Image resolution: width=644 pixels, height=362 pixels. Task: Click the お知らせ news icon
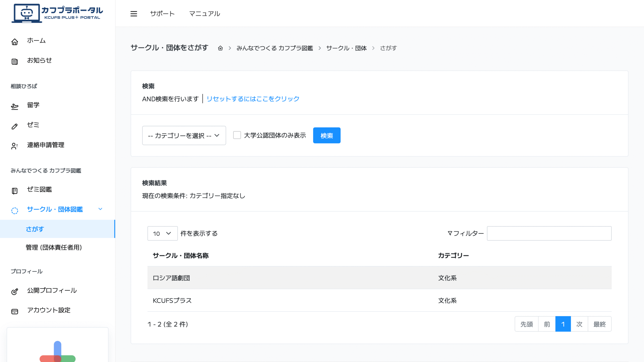click(15, 61)
